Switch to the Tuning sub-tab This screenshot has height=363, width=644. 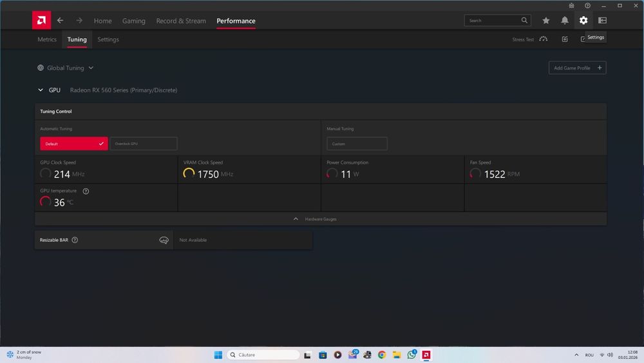coord(77,39)
